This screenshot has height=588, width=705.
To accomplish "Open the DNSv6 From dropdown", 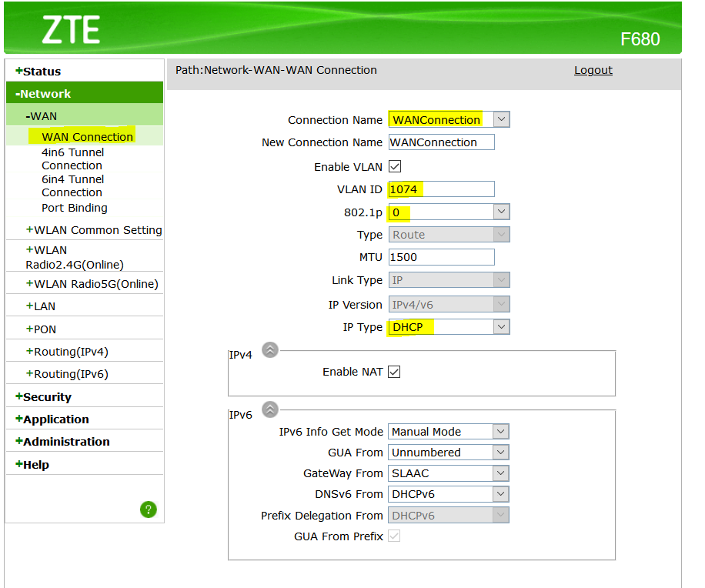I will [x=449, y=494].
